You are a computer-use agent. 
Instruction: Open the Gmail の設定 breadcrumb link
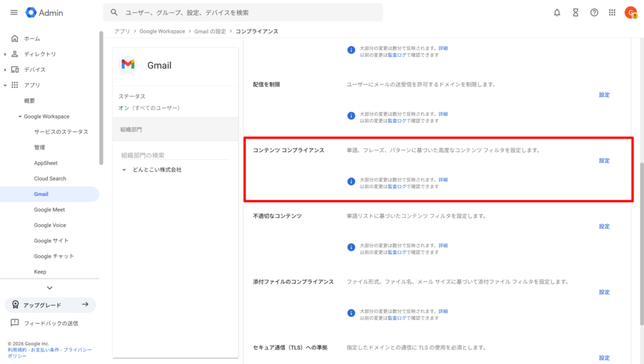point(209,31)
